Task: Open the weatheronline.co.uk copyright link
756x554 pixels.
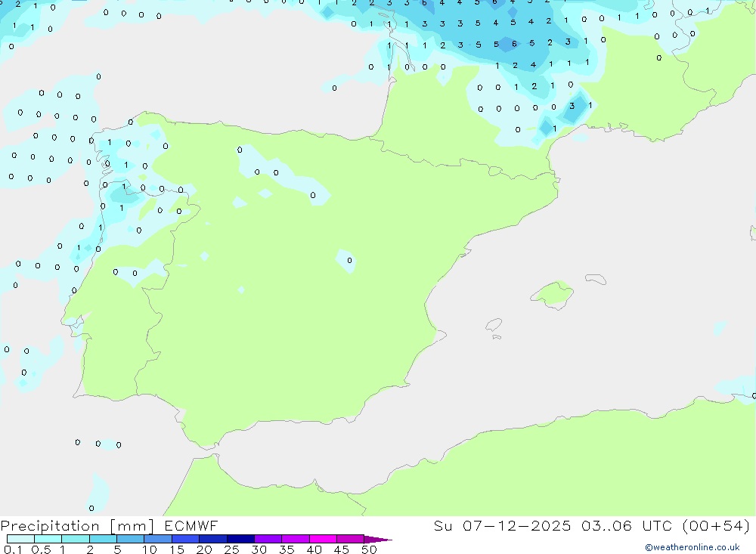Action: (692, 547)
